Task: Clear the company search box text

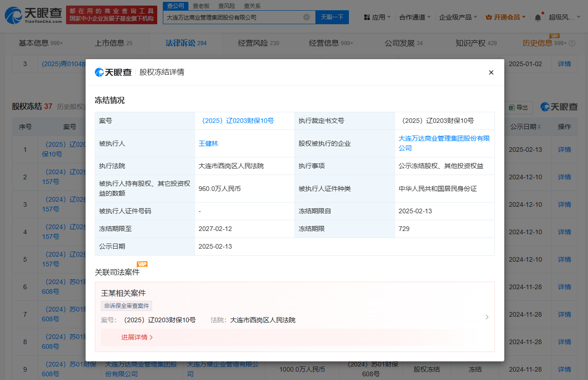Action: [x=307, y=17]
